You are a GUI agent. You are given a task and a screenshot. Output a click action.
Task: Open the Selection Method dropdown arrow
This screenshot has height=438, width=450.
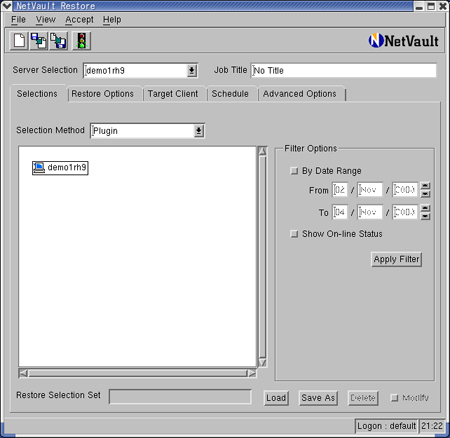tap(199, 131)
